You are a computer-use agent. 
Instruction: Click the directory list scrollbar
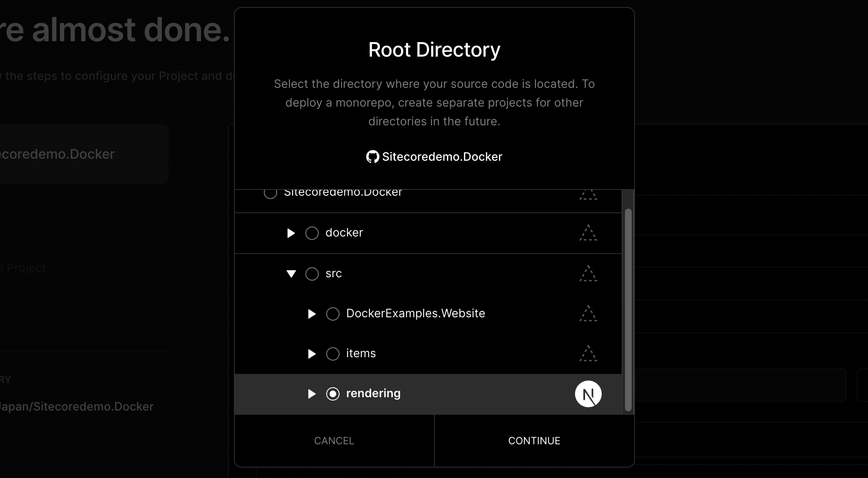pos(628,310)
